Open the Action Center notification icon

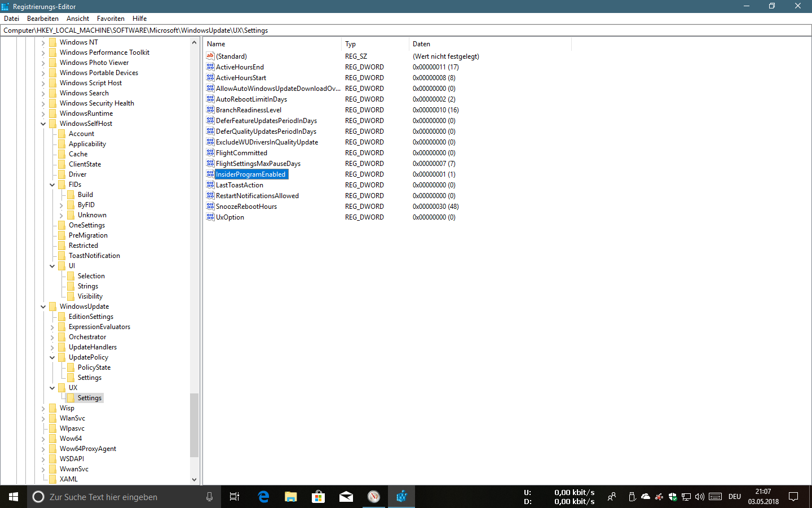(793, 497)
